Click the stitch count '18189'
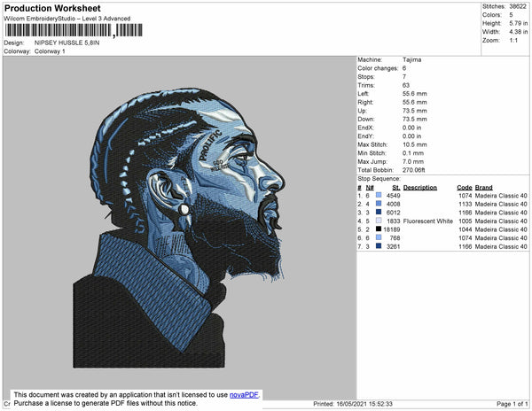Screen dimensions: 532x411 click(x=392, y=229)
